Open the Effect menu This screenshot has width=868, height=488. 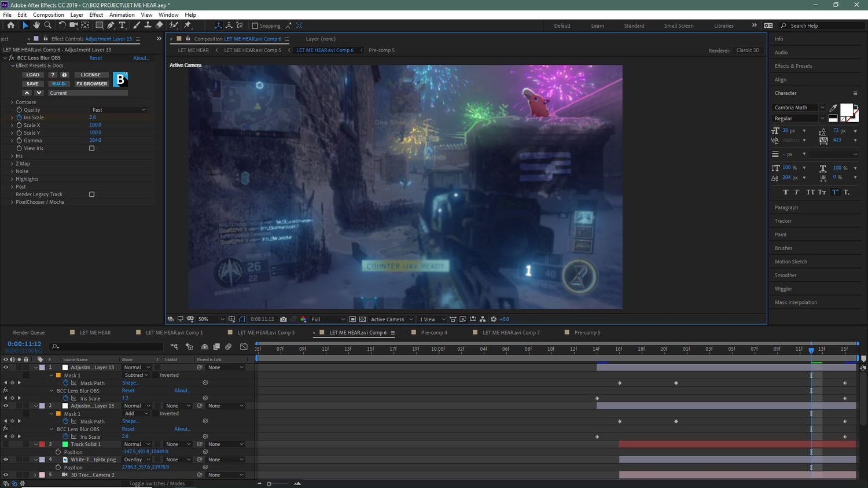click(x=96, y=15)
